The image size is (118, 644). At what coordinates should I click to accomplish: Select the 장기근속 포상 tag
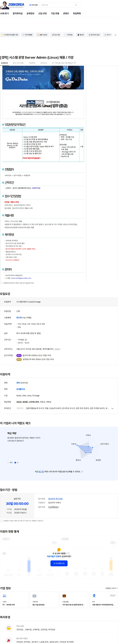(x=94, y=35)
